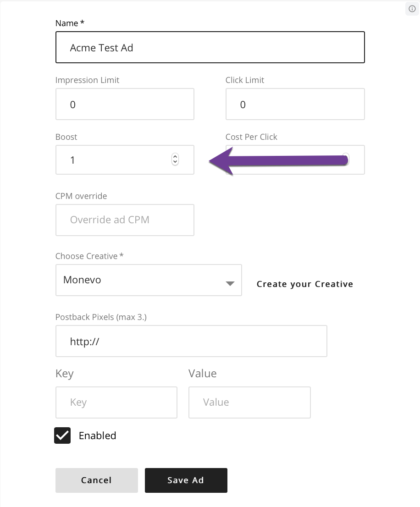The width and height of the screenshot is (420, 507).
Task: Click the Postback Pixels (max 3.) label
Action: click(101, 317)
